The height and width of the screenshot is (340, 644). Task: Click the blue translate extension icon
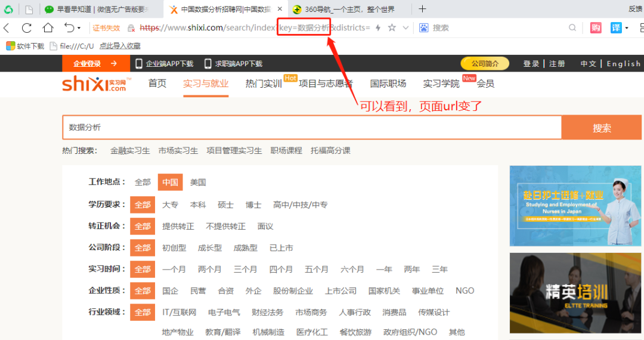pos(615,27)
